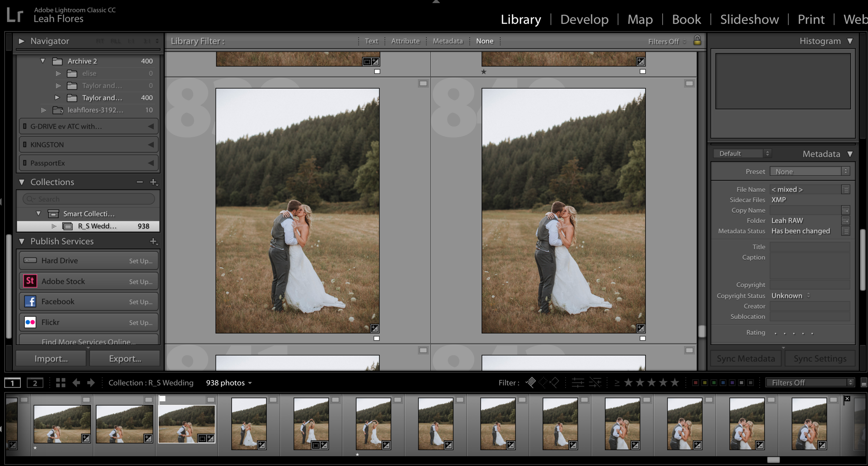
Task: Open the Default metadata view dropdown
Action: click(x=742, y=153)
